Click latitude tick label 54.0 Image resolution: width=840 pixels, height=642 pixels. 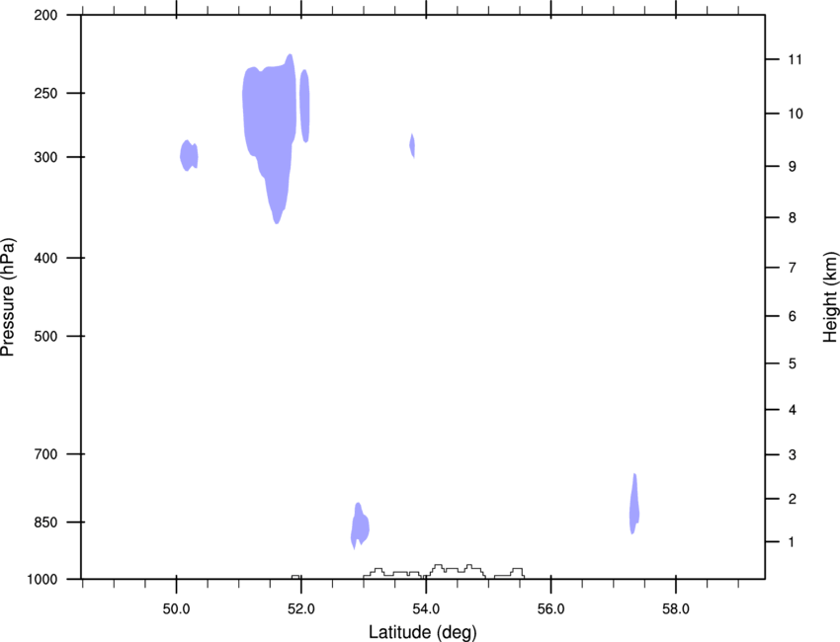click(426, 608)
